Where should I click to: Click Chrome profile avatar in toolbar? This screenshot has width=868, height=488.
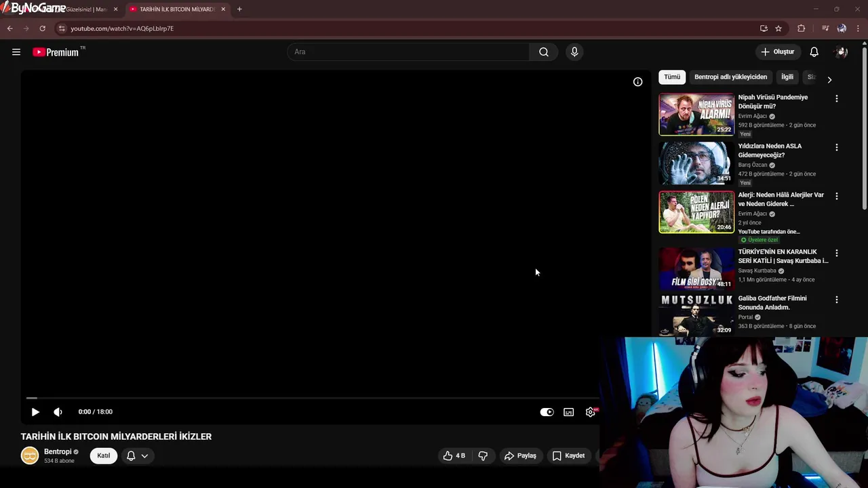coord(842,28)
